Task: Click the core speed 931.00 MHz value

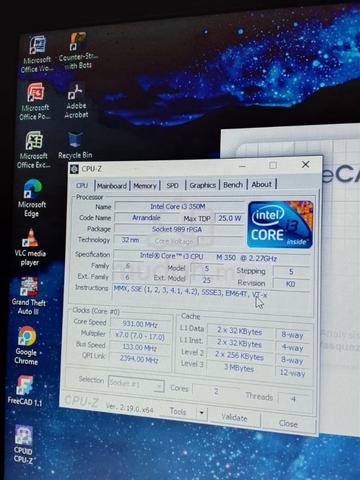Action: click(x=140, y=324)
